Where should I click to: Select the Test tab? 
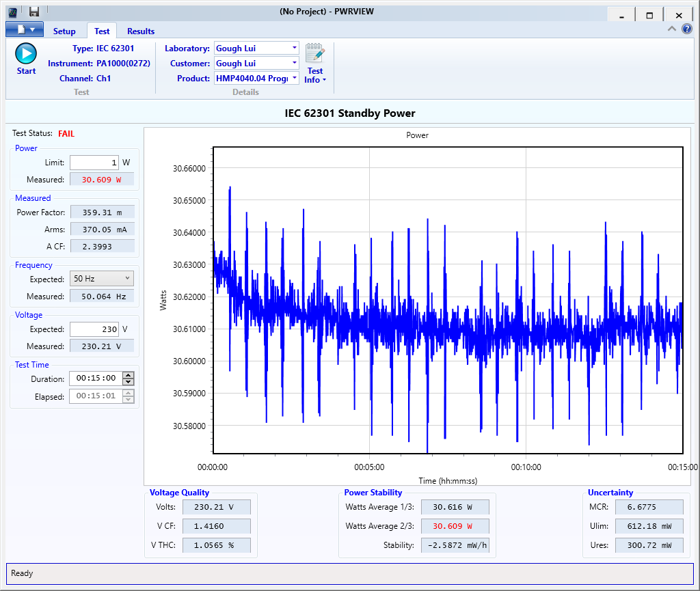pyautogui.click(x=102, y=31)
